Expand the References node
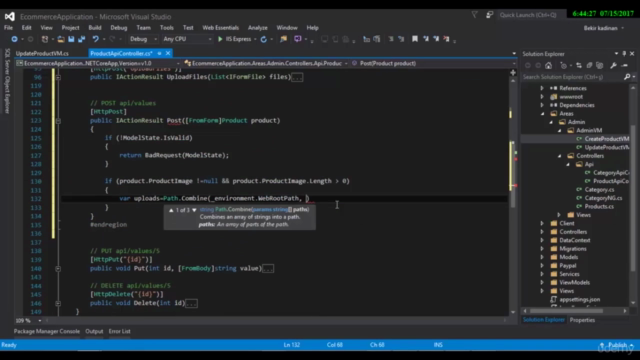 click(542, 88)
